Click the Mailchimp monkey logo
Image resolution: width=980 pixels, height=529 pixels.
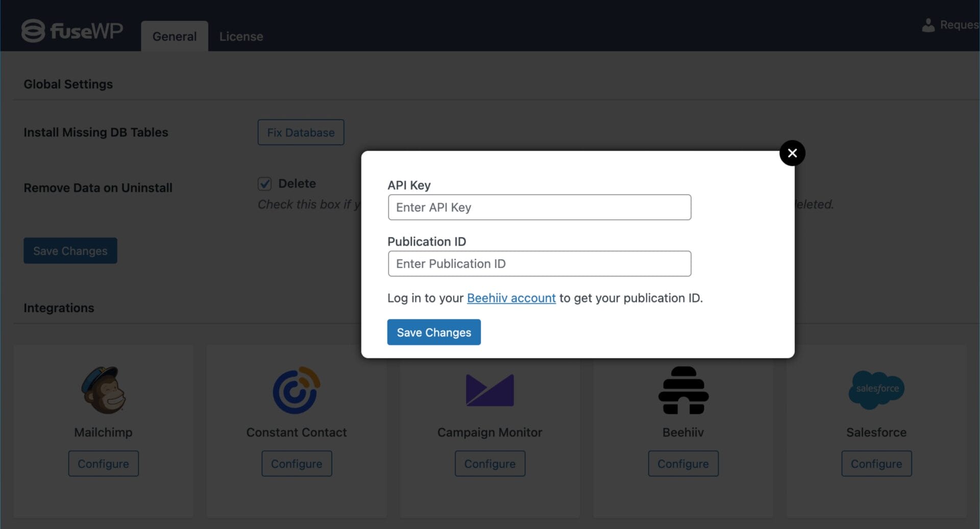click(104, 390)
